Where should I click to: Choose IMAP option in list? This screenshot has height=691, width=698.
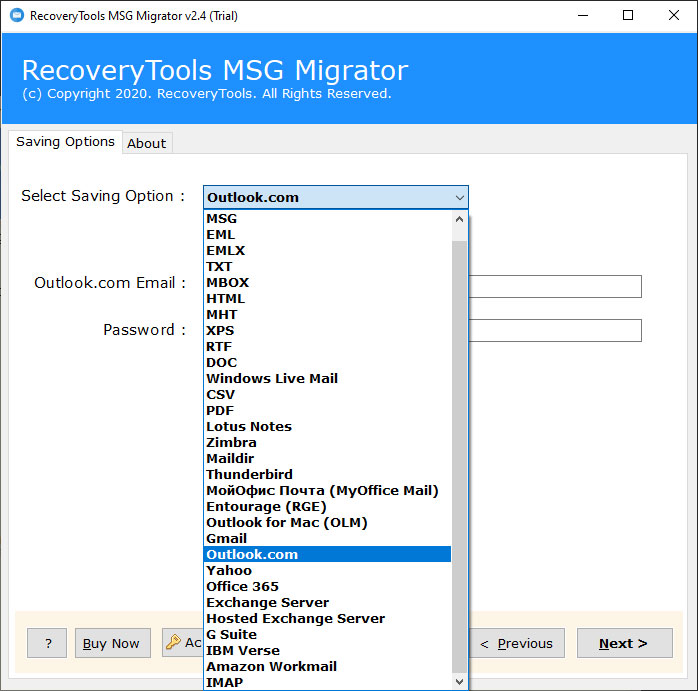(x=224, y=682)
